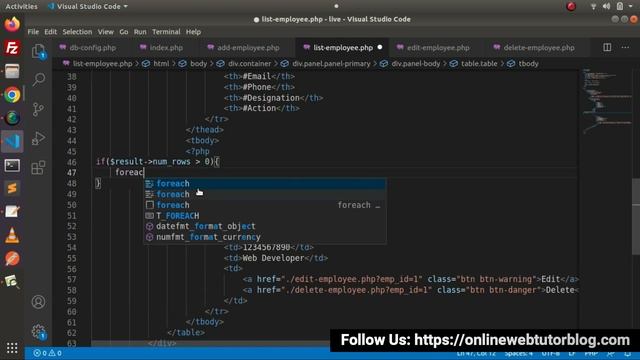This screenshot has width=640, height=360.
Task: Open the Edit menu
Action: coord(51,32)
